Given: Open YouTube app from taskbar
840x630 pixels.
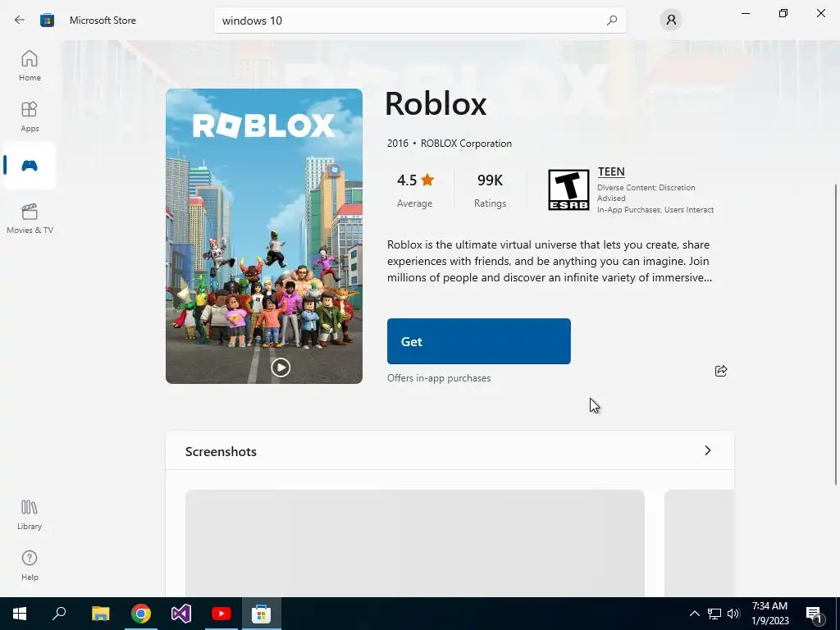Looking at the screenshot, I should (221, 614).
